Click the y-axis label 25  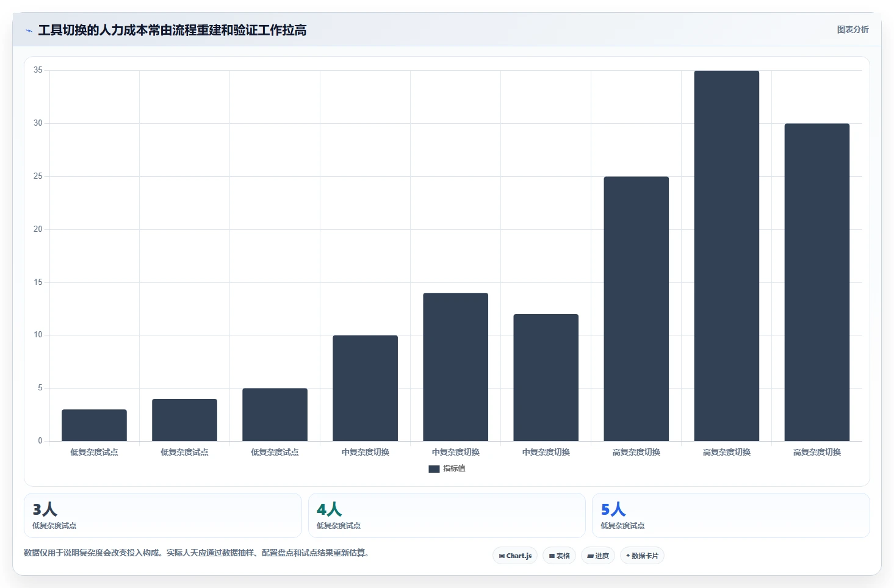[38, 176]
